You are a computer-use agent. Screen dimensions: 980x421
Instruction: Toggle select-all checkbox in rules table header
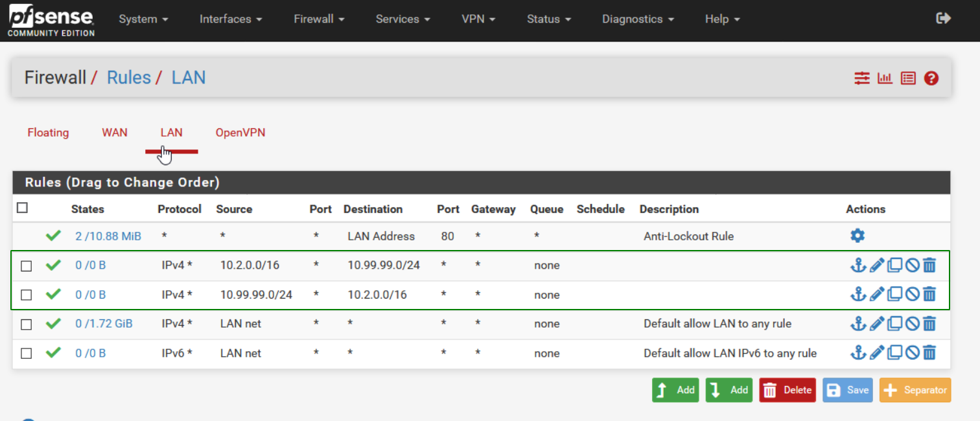[x=23, y=208]
